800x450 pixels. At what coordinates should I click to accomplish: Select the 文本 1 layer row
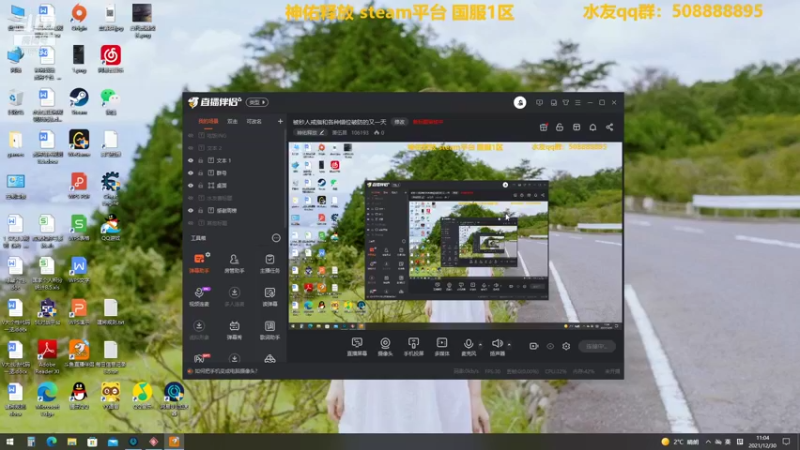coord(235,160)
